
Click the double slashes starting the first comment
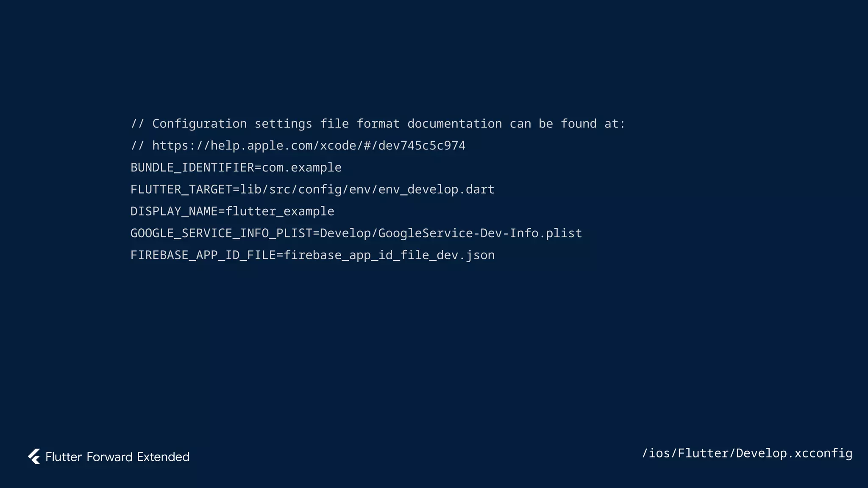point(137,124)
